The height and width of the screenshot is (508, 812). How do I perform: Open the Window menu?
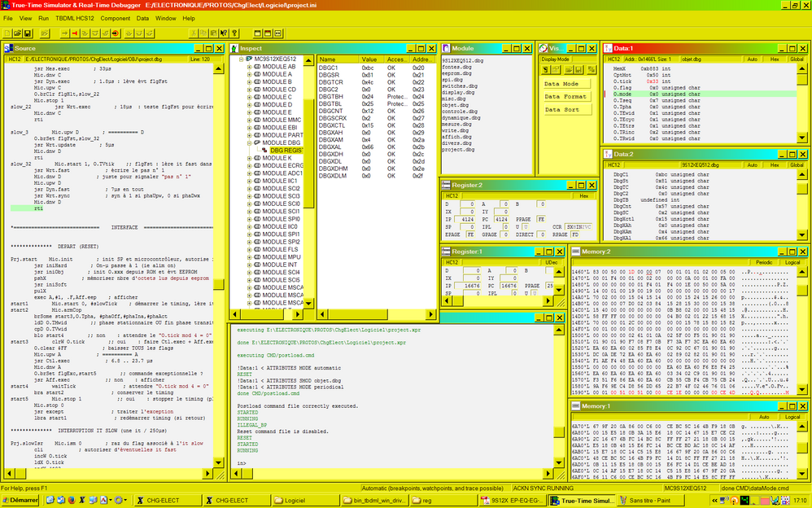166,18
